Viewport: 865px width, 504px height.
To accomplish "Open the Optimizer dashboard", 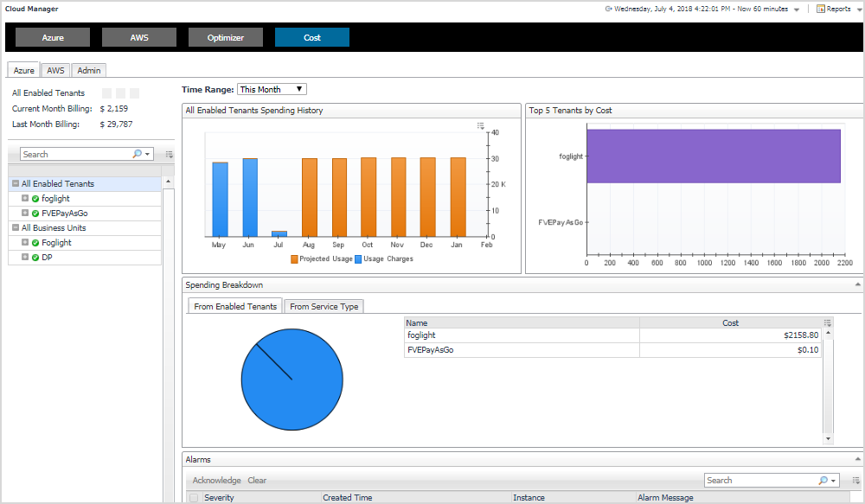I will (226, 37).
